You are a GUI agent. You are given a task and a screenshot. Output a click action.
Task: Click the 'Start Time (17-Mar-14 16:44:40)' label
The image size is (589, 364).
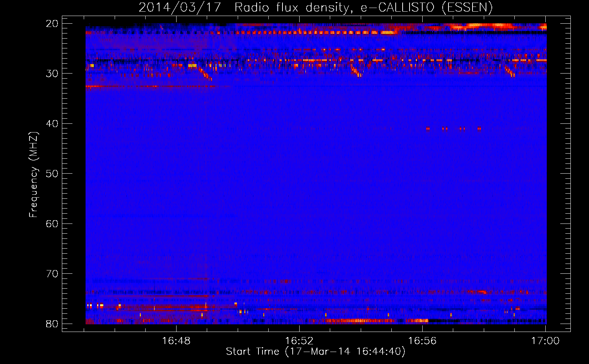point(316,352)
